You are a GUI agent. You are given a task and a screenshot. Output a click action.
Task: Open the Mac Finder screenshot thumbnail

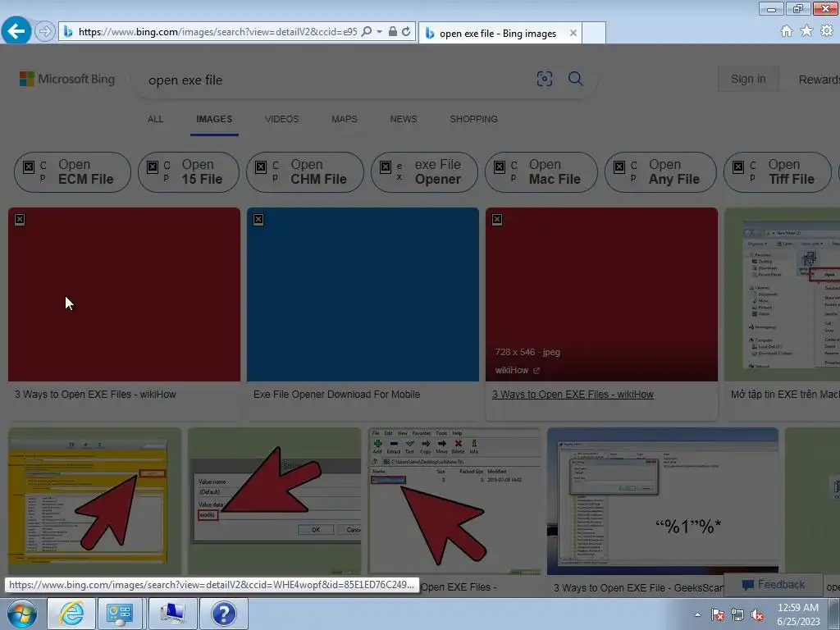click(782, 294)
